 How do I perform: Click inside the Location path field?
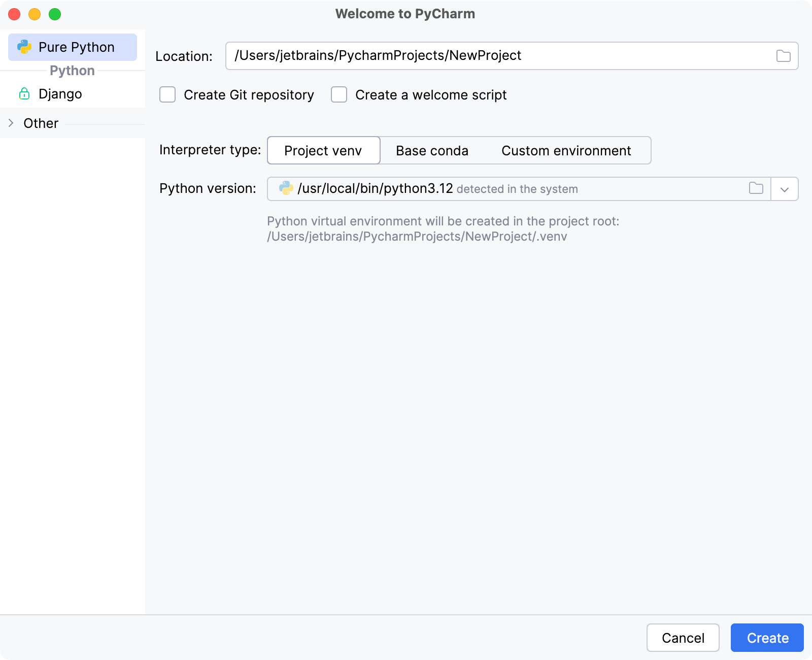457,55
